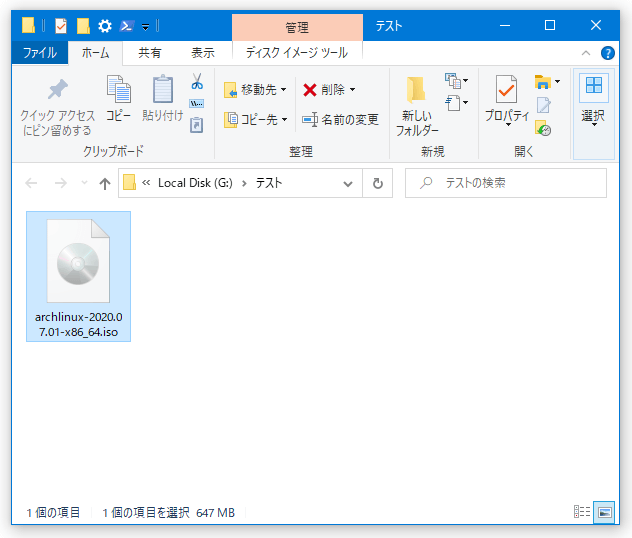
Task: Open the ファイル (File) menu
Action: [40, 53]
